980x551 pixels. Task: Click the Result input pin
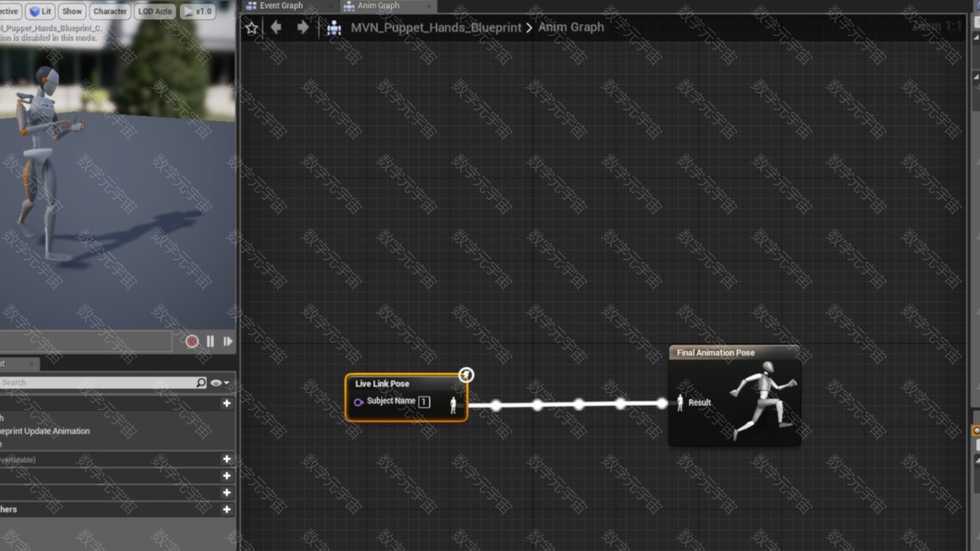click(680, 403)
